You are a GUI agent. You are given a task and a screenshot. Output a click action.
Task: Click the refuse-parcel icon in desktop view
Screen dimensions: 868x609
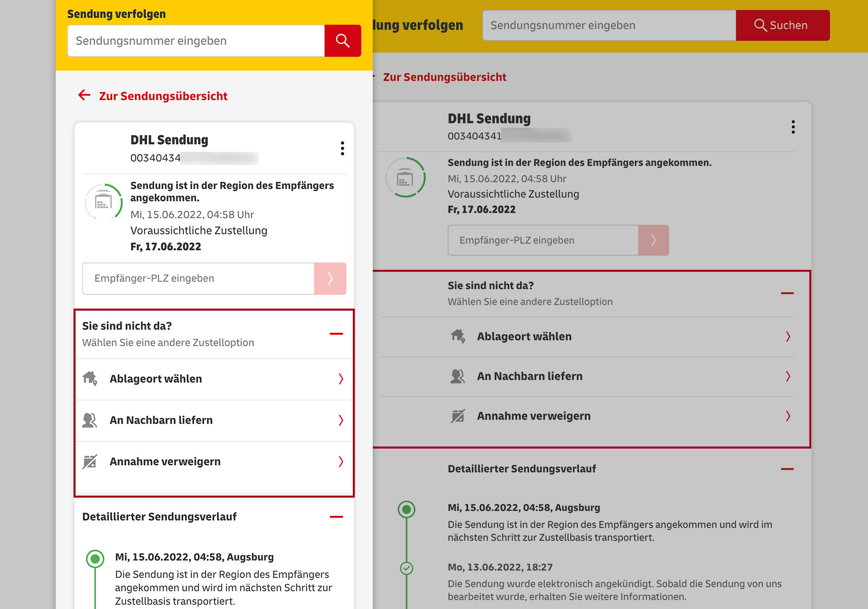tap(458, 416)
